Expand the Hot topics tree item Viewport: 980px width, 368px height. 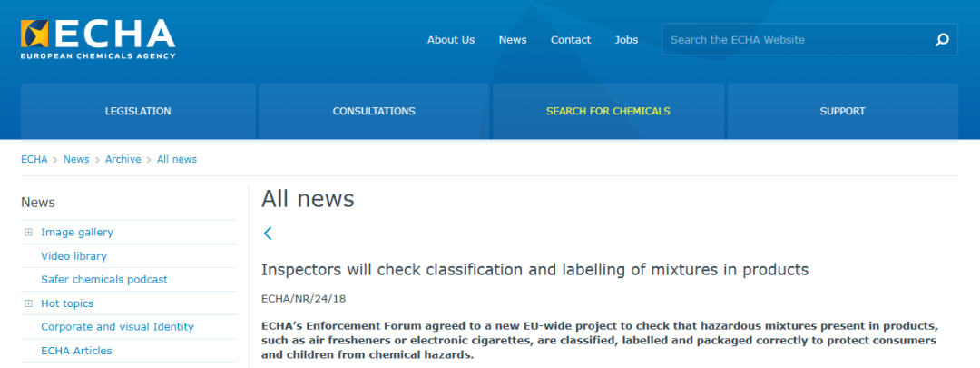(x=29, y=303)
